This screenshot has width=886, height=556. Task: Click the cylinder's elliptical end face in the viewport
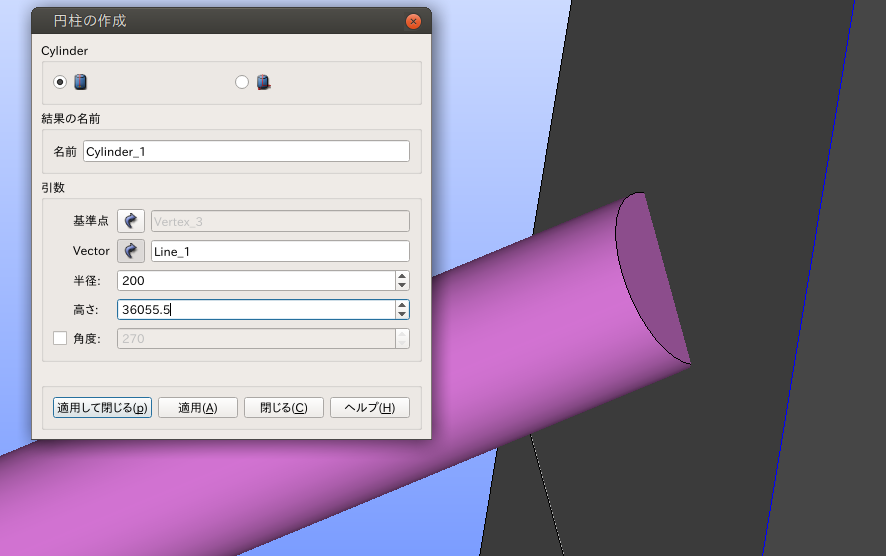[650, 277]
